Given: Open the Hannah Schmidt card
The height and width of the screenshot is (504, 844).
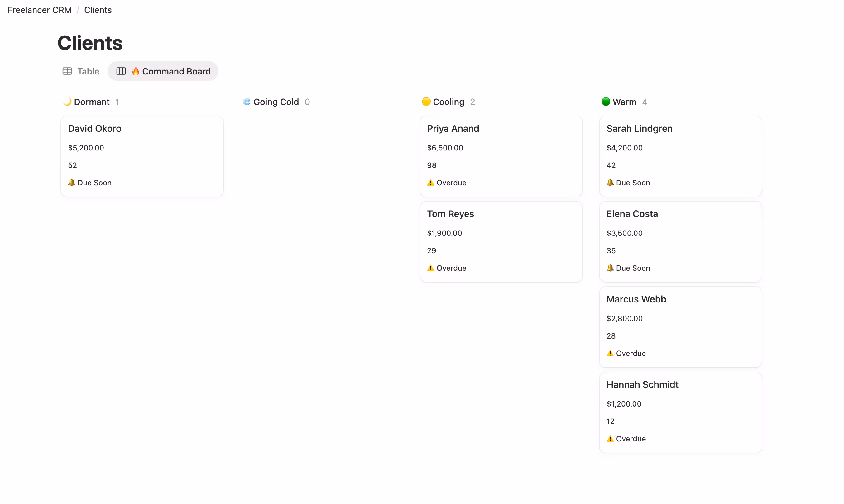Looking at the screenshot, I should pos(680,412).
